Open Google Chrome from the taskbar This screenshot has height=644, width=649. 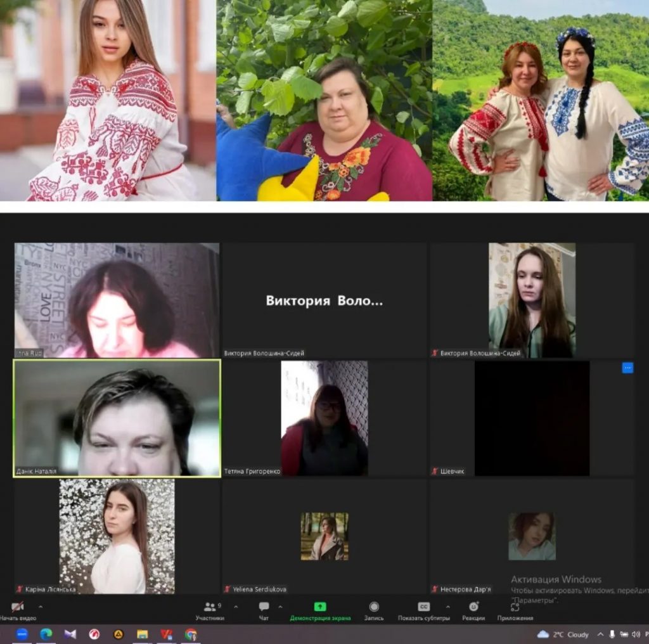click(x=191, y=634)
